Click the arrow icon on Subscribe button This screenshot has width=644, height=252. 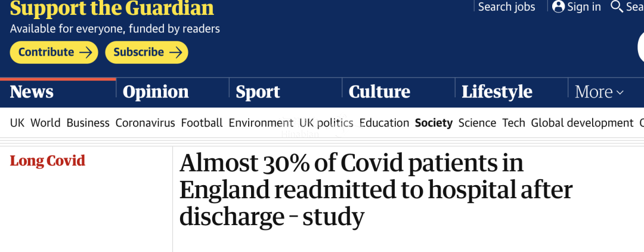point(175,52)
